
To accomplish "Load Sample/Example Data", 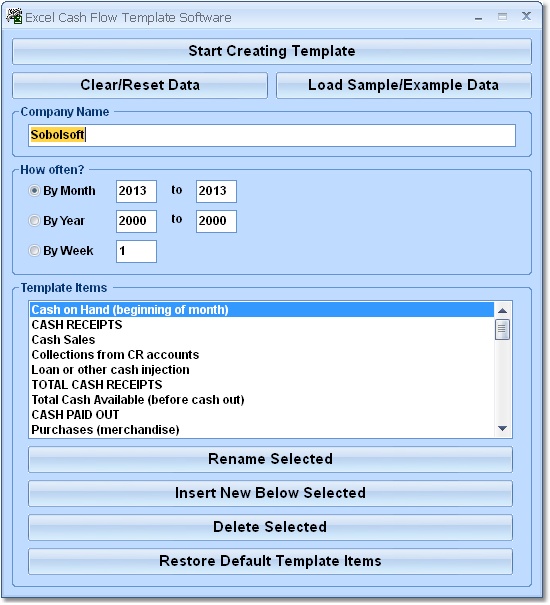I will tap(404, 85).
